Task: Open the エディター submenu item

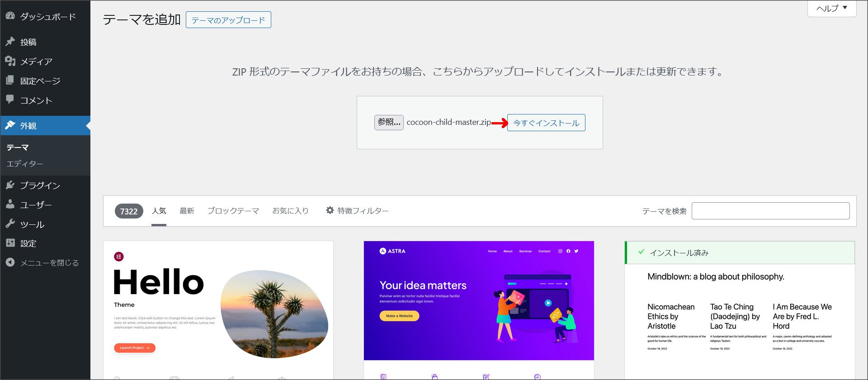Action: click(x=25, y=164)
